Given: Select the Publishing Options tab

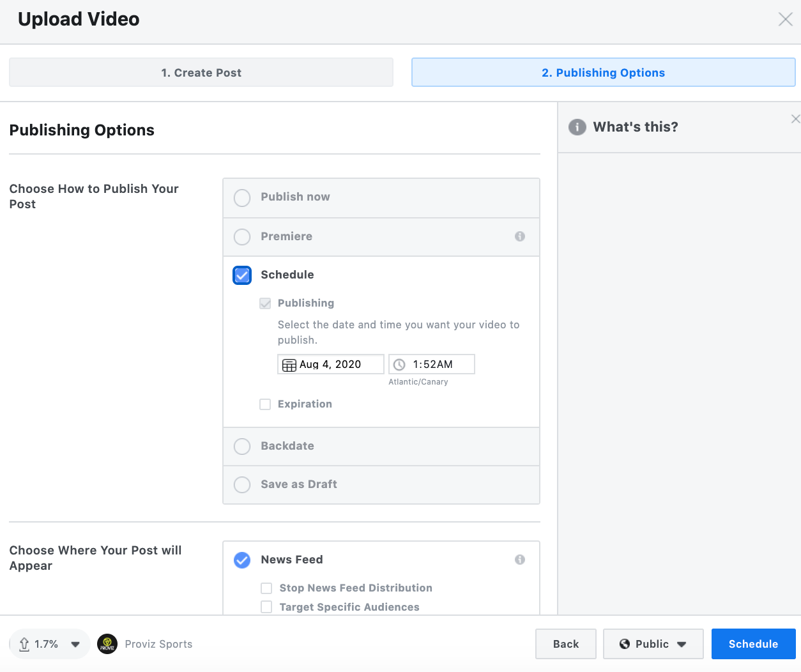Looking at the screenshot, I should (603, 73).
